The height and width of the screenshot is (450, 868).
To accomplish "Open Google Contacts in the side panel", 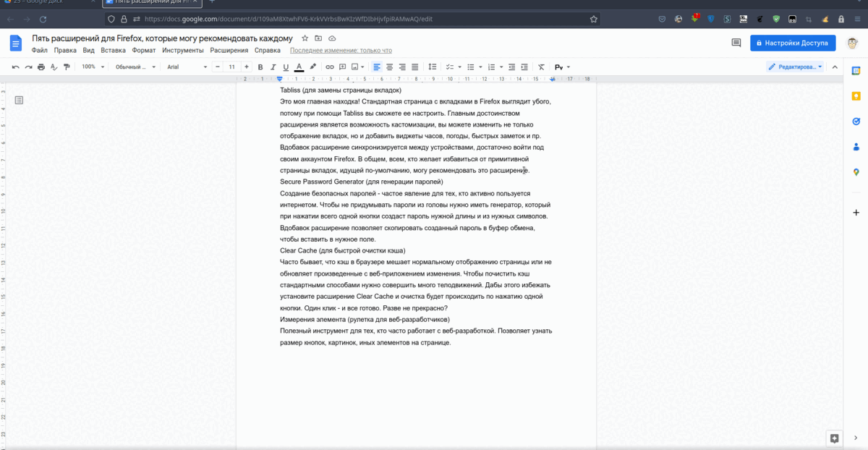I will (x=856, y=147).
